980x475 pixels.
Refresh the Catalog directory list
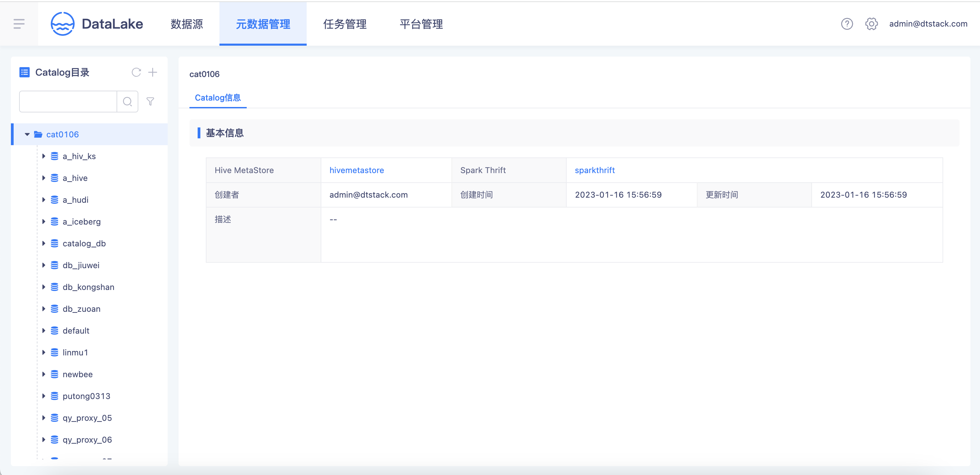tap(136, 72)
